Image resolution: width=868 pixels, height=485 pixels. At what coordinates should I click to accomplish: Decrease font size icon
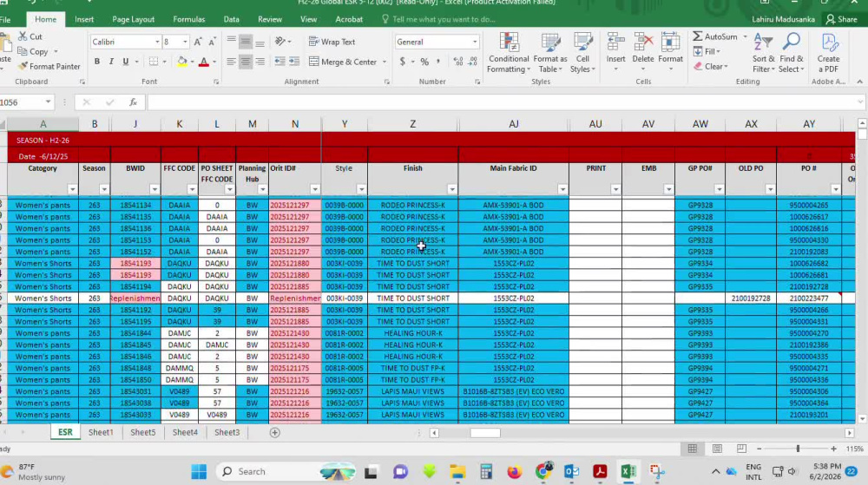(x=212, y=42)
